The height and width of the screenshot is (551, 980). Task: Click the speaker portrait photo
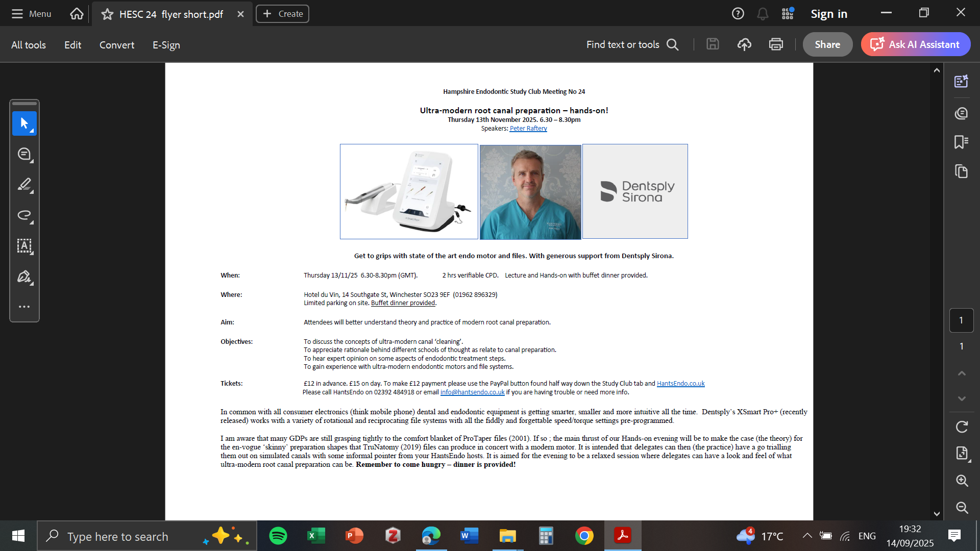point(530,192)
